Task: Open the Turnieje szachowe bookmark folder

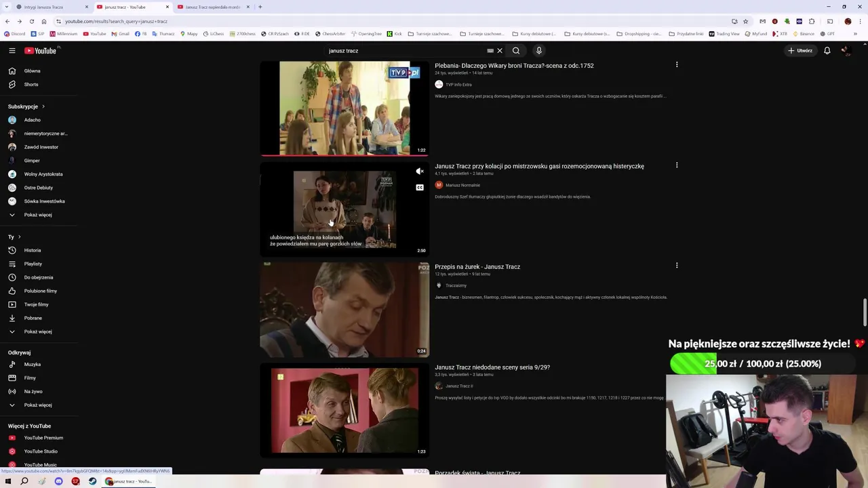Action: (x=431, y=34)
